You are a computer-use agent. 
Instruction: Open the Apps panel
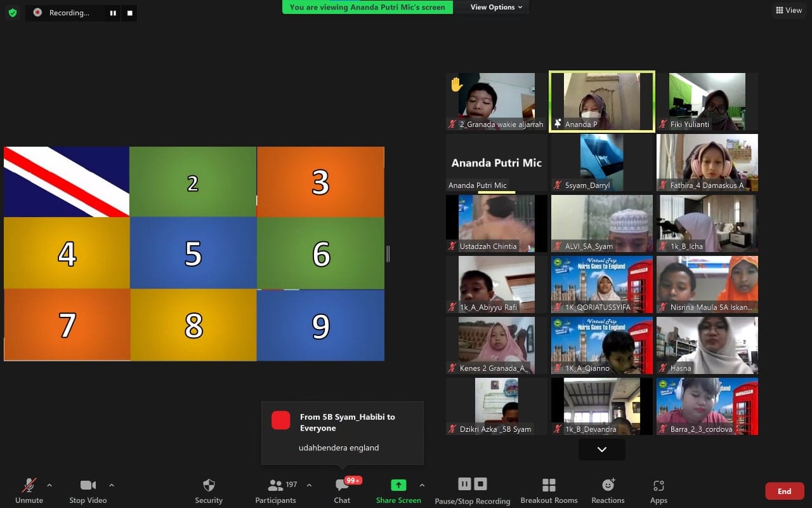pyautogui.click(x=658, y=490)
